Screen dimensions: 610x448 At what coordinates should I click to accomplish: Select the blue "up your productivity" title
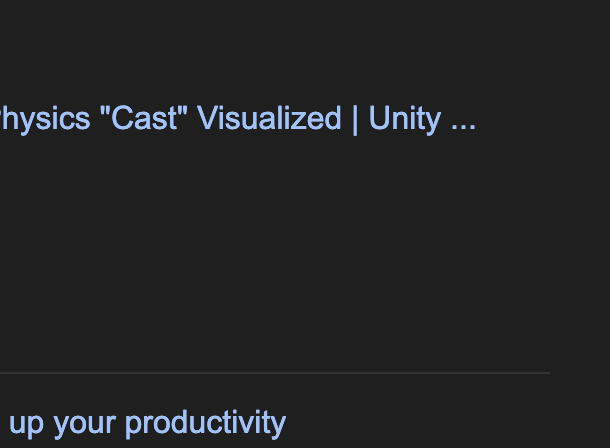pos(146,423)
